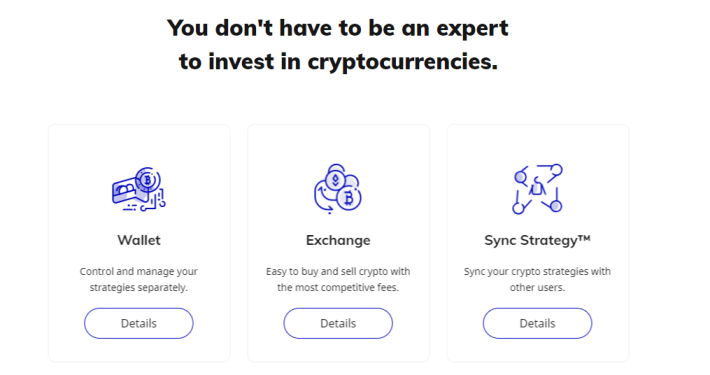This screenshot has height=375, width=710.
Task: Click the Bitcoin coin in Exchange icon
Action: coord(348,198)
